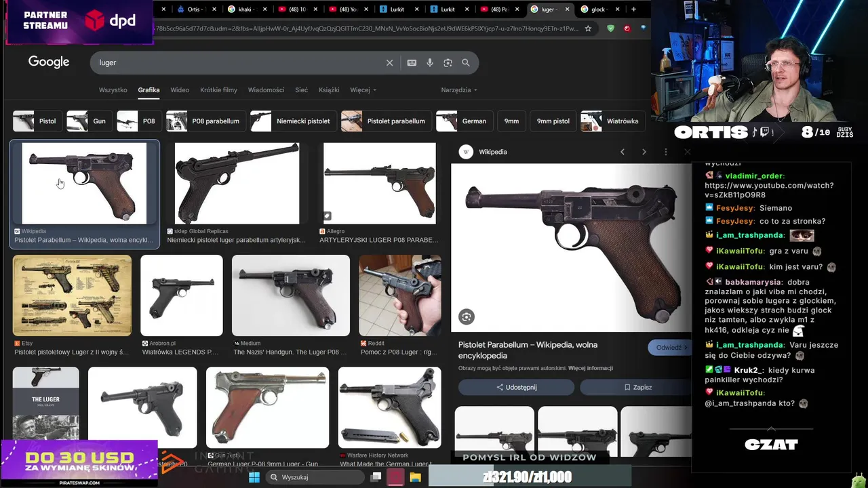Viewport: 868px width, 488px height.
Task: Click the luger search input field
Action: coord(237,62)
